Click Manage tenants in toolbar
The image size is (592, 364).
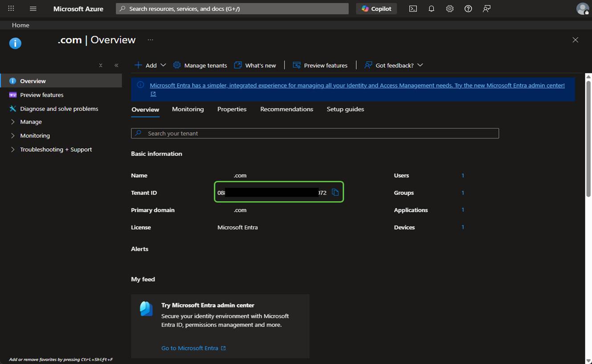(x=200, y=65)
